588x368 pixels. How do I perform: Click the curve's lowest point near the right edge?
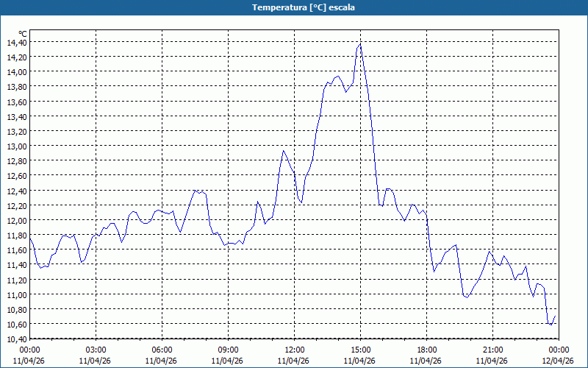point(551,324)
